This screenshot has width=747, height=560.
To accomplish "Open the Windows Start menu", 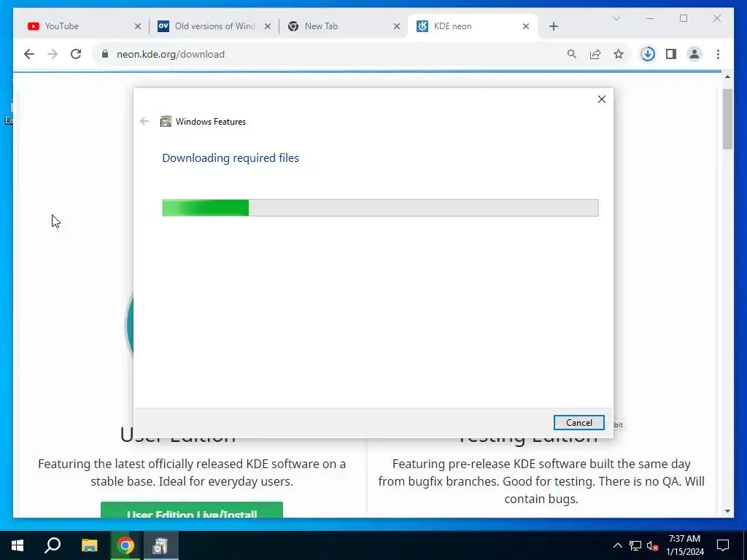I will click(18, 545).
